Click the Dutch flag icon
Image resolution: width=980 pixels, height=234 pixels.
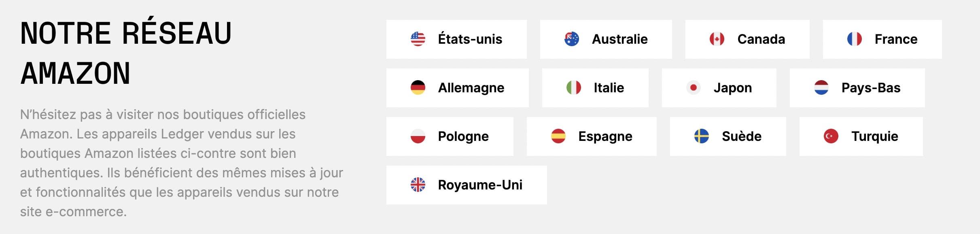point(821,88)
